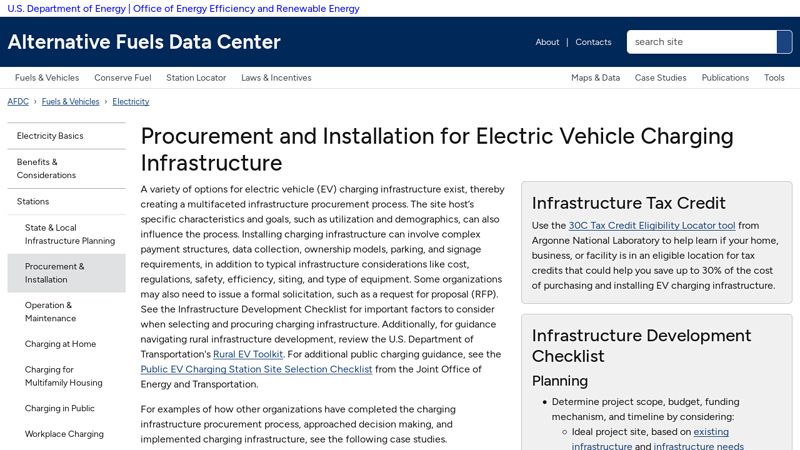Open the Station Locator menu item
The height and width of the screenshot is (450, 800).
(x=196, y=78)
